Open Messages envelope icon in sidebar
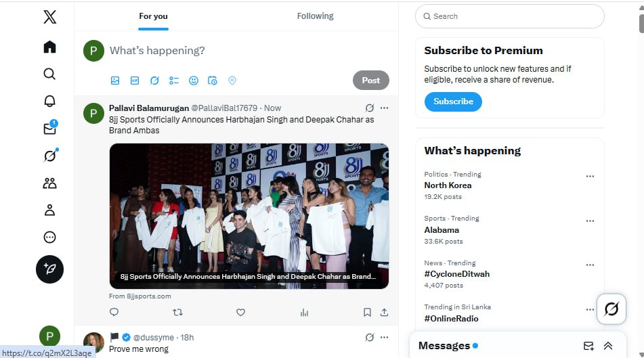Image resolution: width=644 pixels, height=358 pixels. pyautogui.click(x=49, y=129)
